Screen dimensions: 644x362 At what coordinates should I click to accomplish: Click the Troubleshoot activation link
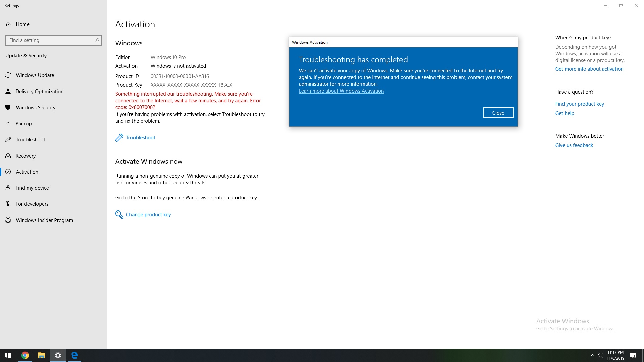pyautogui.click(x=141, y=138)
